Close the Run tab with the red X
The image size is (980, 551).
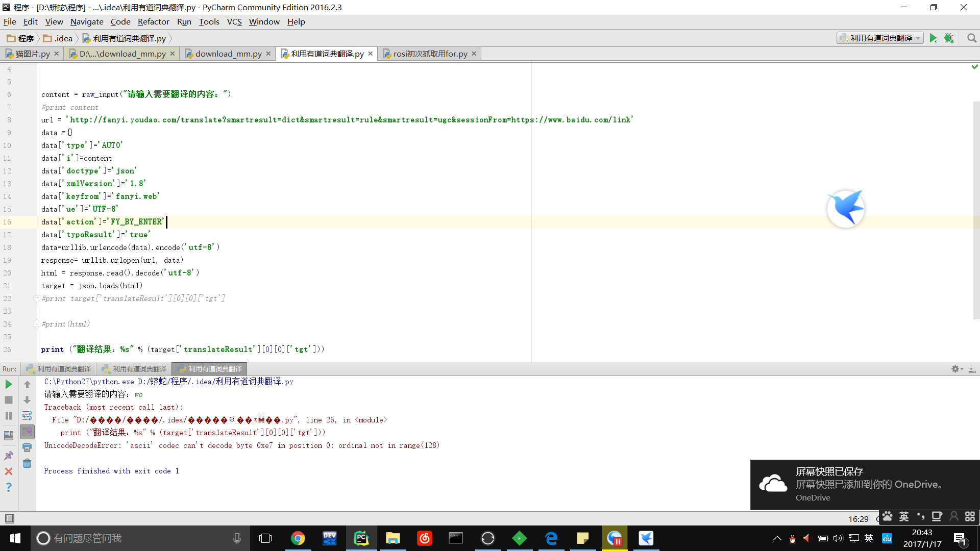9,471
